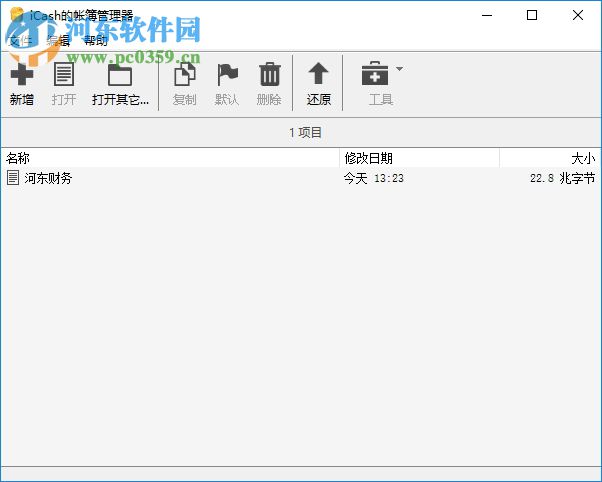Click the 新增 plus icon
Viewport: 602px width, 482px height.
[x=22, y=74]
